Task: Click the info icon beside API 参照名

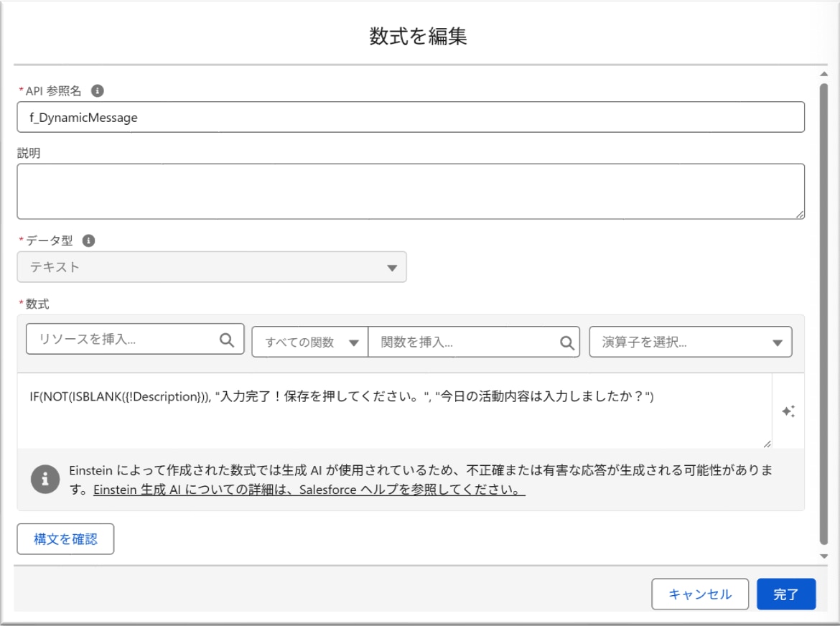Action: (97, 90)
